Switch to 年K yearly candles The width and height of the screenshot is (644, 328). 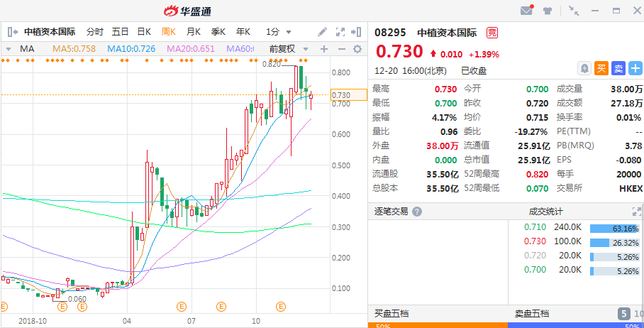point(243,32)
